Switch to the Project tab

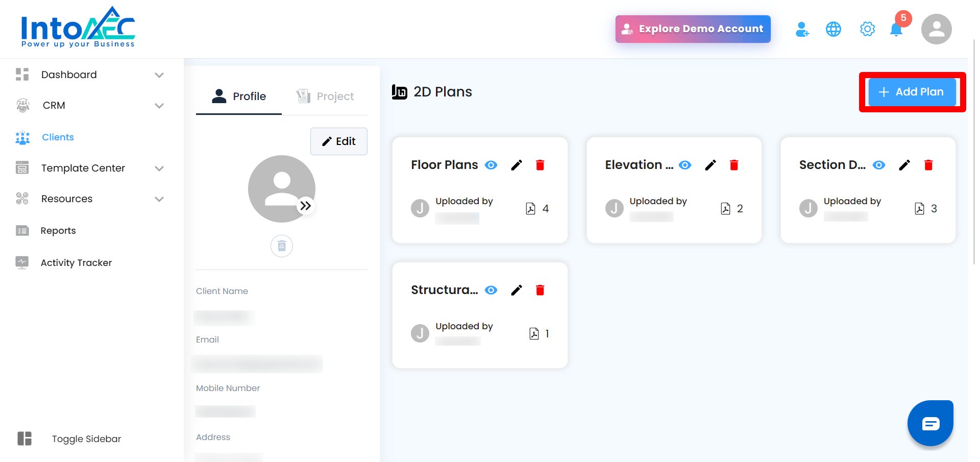[325, 96]
